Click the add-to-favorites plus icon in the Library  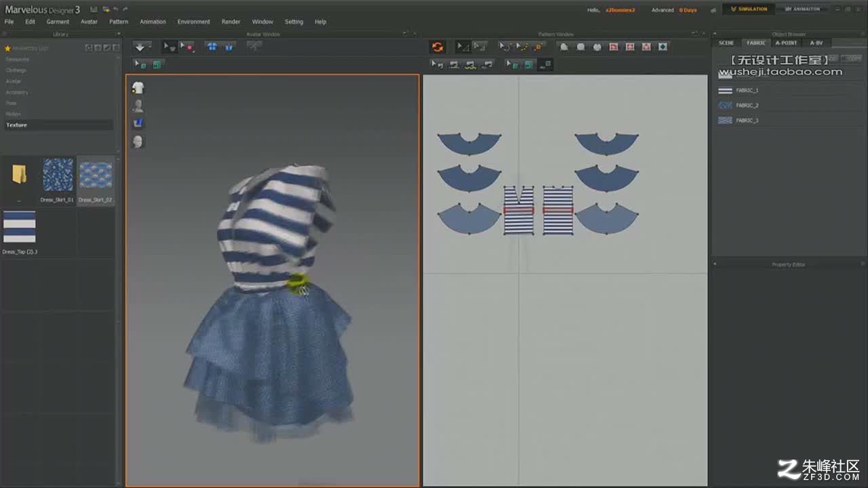pyautogui.click(x=98, y=47)
